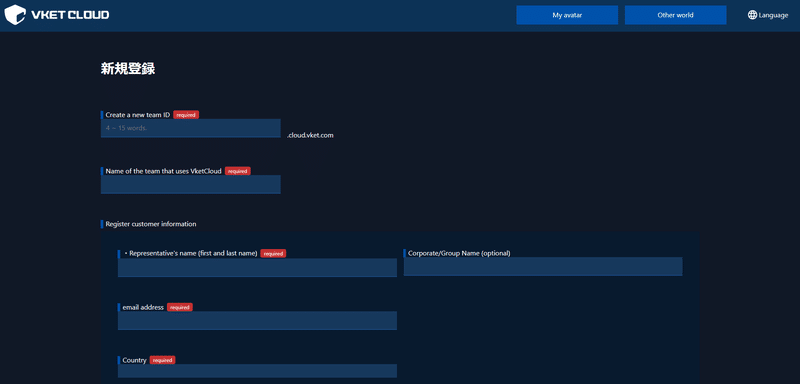This screenshot has width=800, height=384.
Task: Focus the email address field
Action: click(x=257, y=320)
